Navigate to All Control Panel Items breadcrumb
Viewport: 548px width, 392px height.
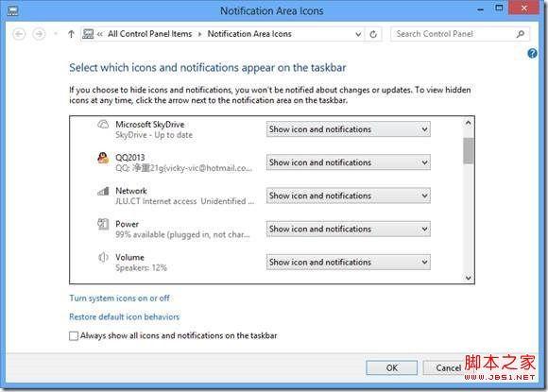point(149,34)
